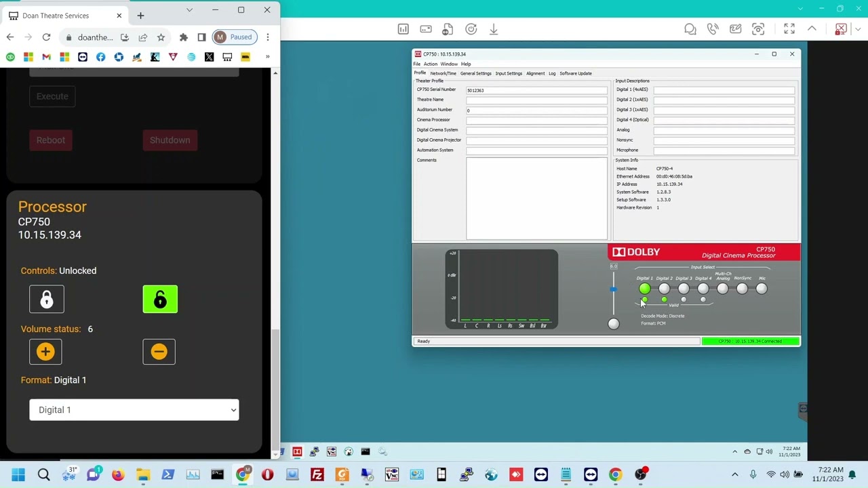Viewport: 868px width, 488px height.
Task: Open Gmail bookmark icon in bookmarks bar
Action: [x=46, y=57]
